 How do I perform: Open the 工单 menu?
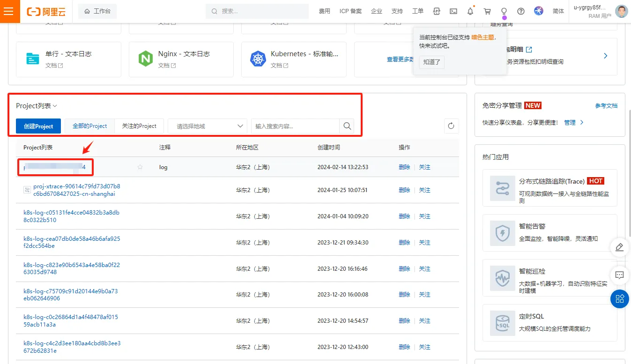point(418,11)
